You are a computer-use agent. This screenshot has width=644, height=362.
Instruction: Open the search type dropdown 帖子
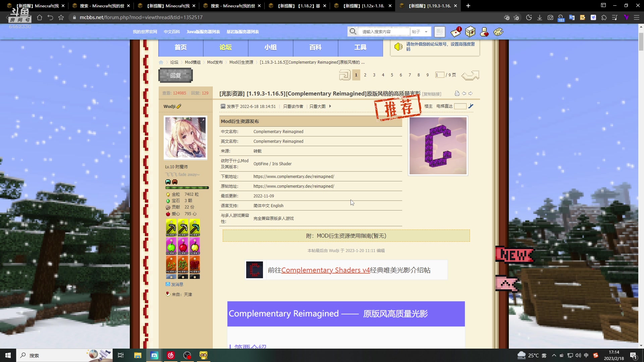tap(420, 32)
